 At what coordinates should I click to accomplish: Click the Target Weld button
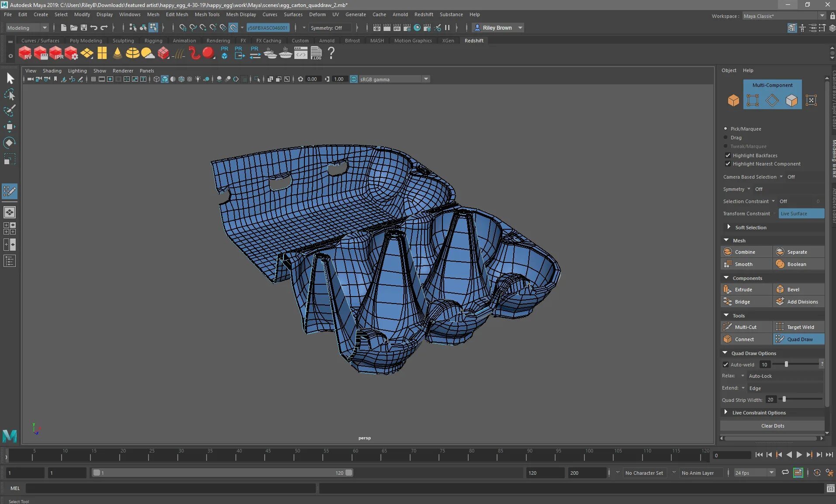point(800,327)
